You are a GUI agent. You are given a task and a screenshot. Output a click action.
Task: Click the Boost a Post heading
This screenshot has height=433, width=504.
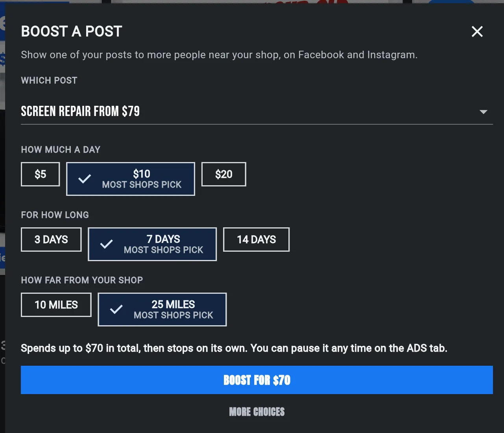coord(72,31)
